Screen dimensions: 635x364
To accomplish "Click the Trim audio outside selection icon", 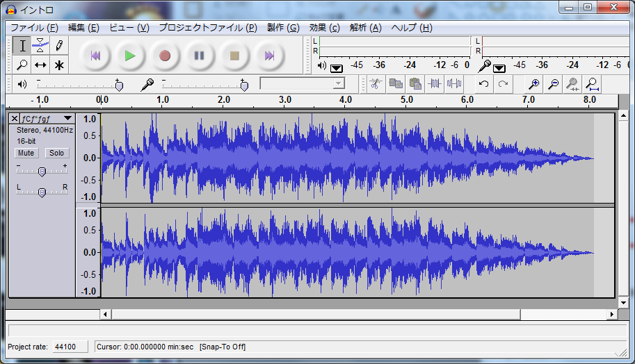I will (x=435, y=84).
